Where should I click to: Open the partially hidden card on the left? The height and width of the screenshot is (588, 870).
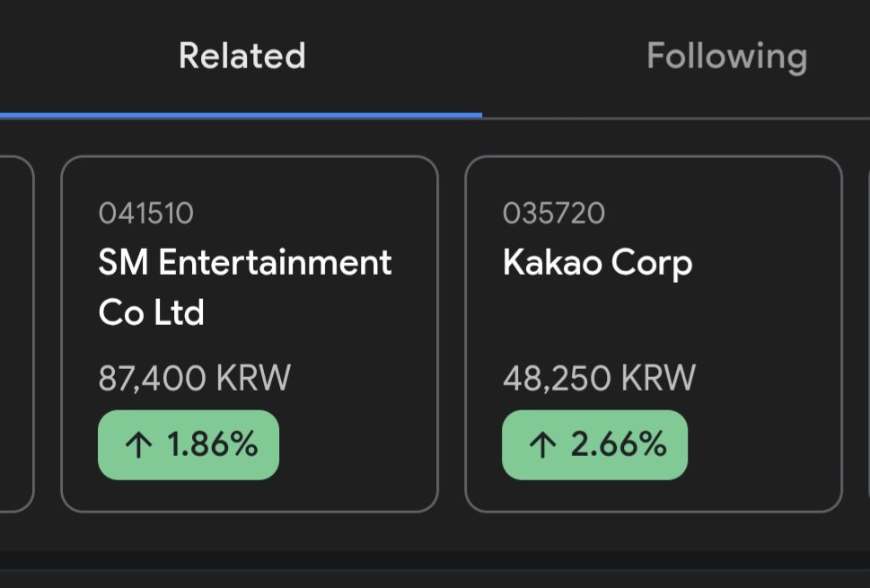click(15, 334)
